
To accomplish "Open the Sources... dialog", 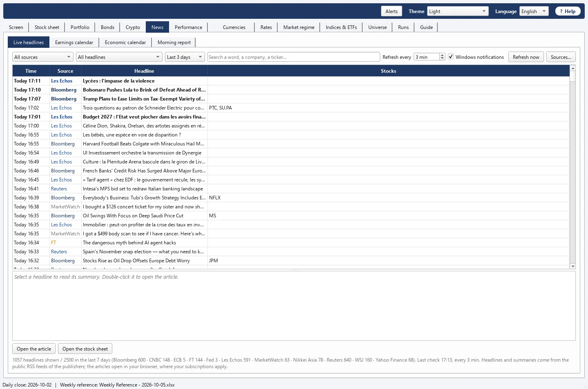I will [x=561, y=57].
